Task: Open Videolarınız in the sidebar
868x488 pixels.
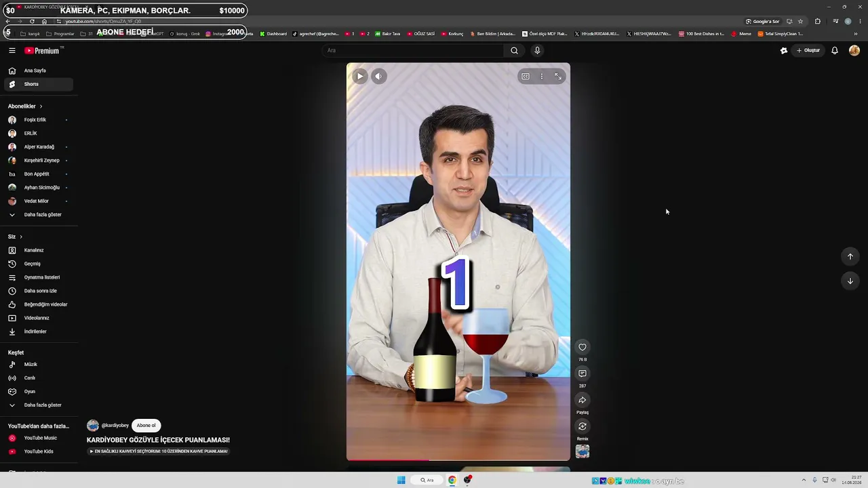Action: point(38,318)
